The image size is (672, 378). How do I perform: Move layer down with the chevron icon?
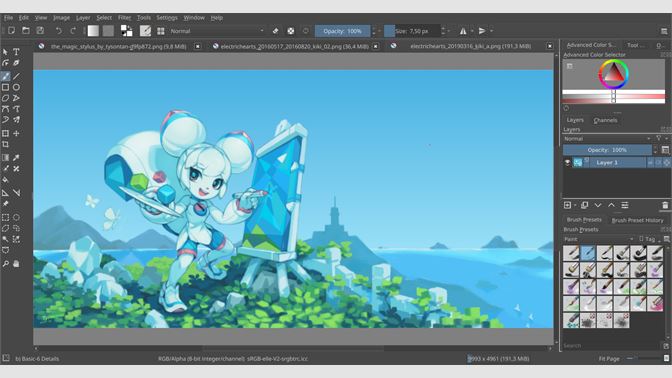tap(598, 205)
